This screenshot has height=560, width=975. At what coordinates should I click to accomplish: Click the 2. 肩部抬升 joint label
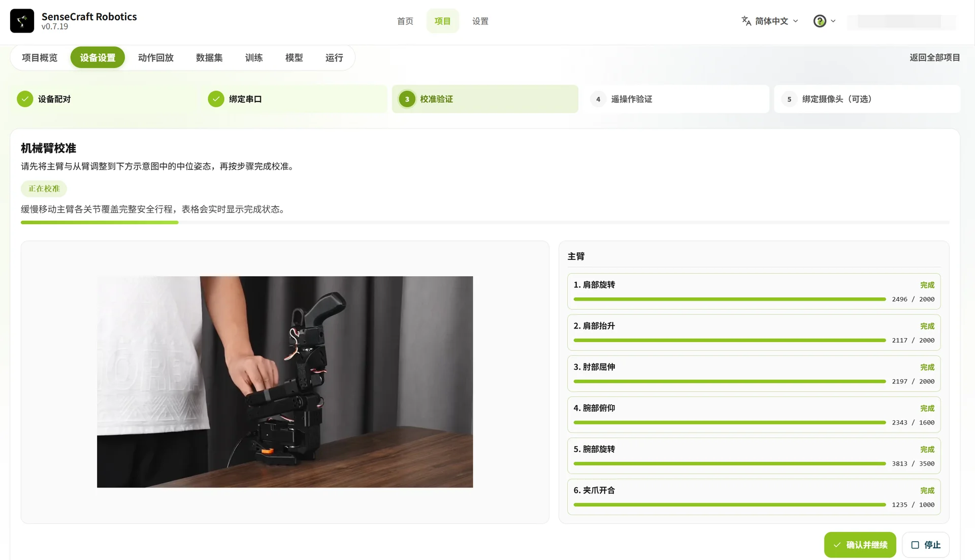click(x=594, y=326)
